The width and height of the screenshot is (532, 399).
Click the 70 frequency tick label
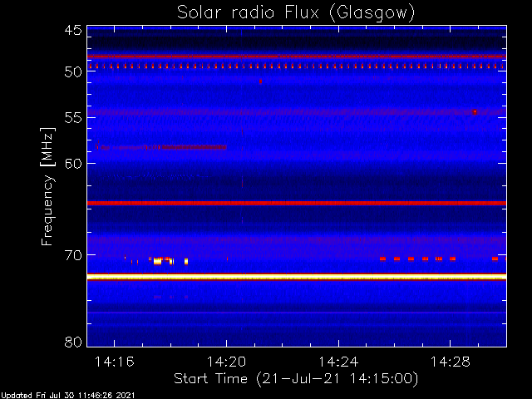[73, 255]
